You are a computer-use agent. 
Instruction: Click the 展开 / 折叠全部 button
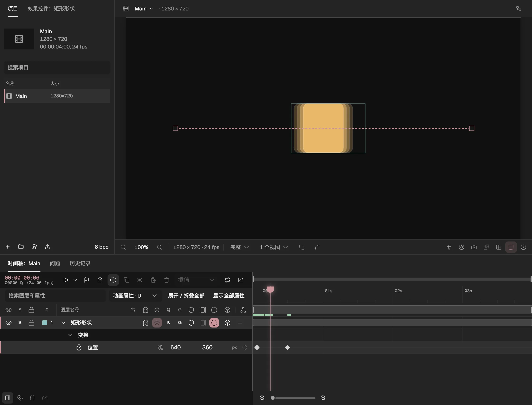coord(186,296)
